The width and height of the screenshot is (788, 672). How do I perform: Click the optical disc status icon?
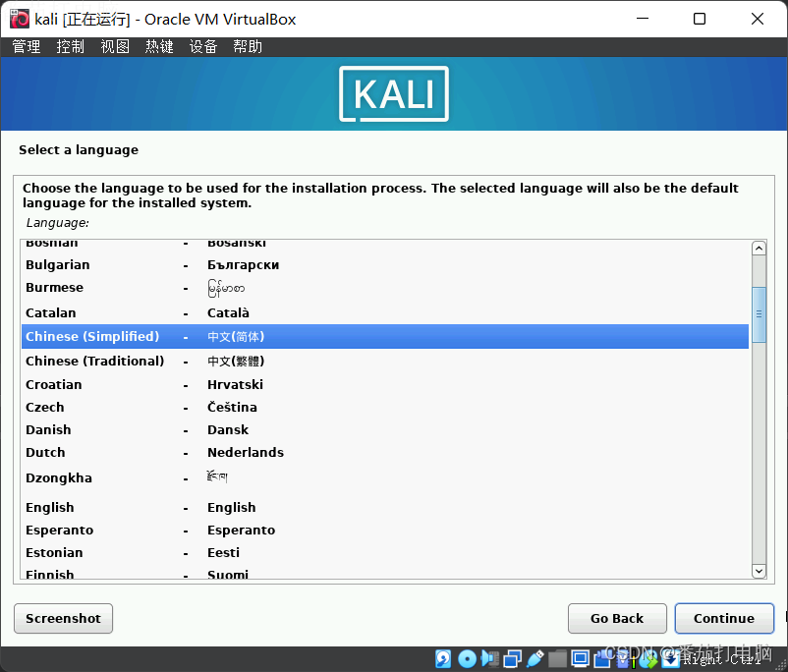point(467,658)
